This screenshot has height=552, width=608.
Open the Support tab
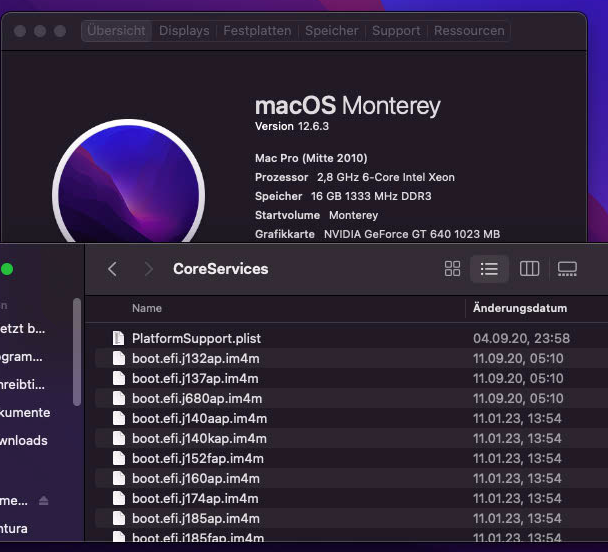[x=396, y=31]
